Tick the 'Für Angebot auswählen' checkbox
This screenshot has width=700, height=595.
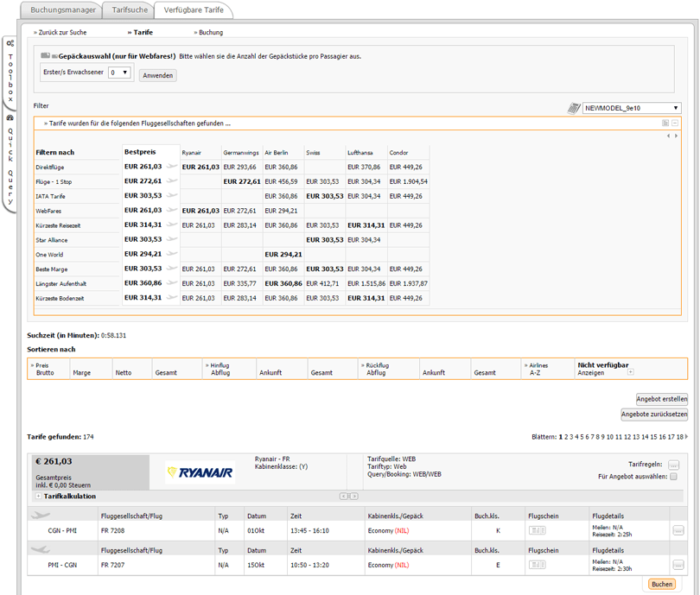[674, 477]
